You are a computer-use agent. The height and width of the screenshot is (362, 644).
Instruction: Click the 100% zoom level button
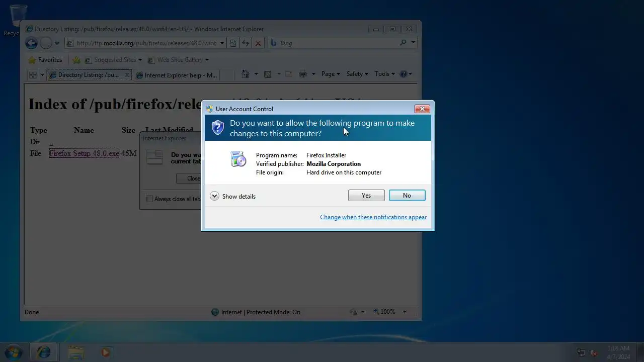[384, 312]
